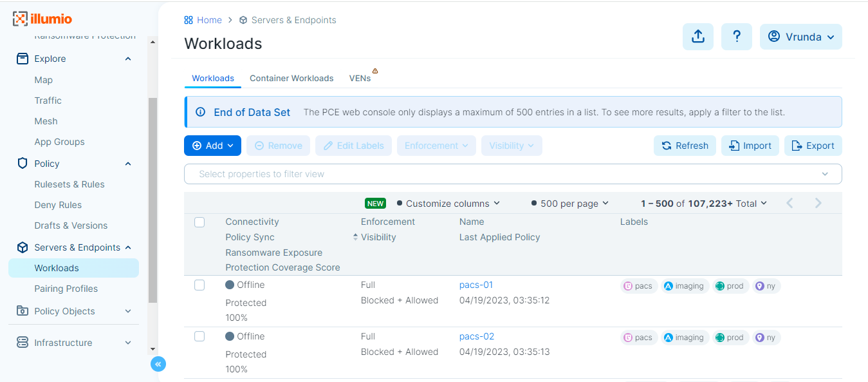The width and height of the screenshot is (868, 382).
Task: Click the Policy Objects folder icon
Action: pos(23,311)
